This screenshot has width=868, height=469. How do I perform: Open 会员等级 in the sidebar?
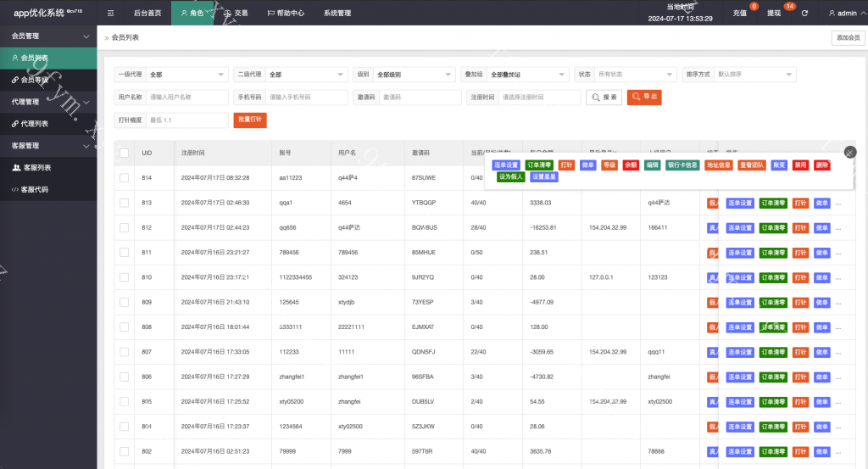click(48, 80)
